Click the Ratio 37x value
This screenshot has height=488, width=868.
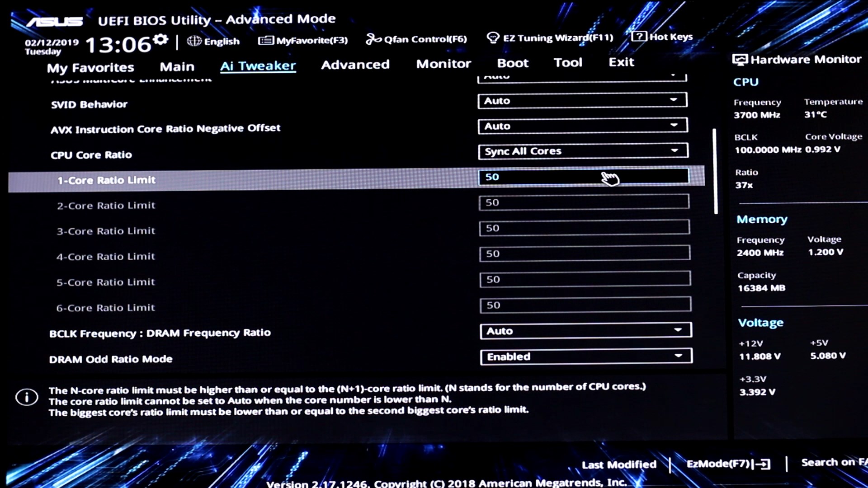click(x=744, y=185)
